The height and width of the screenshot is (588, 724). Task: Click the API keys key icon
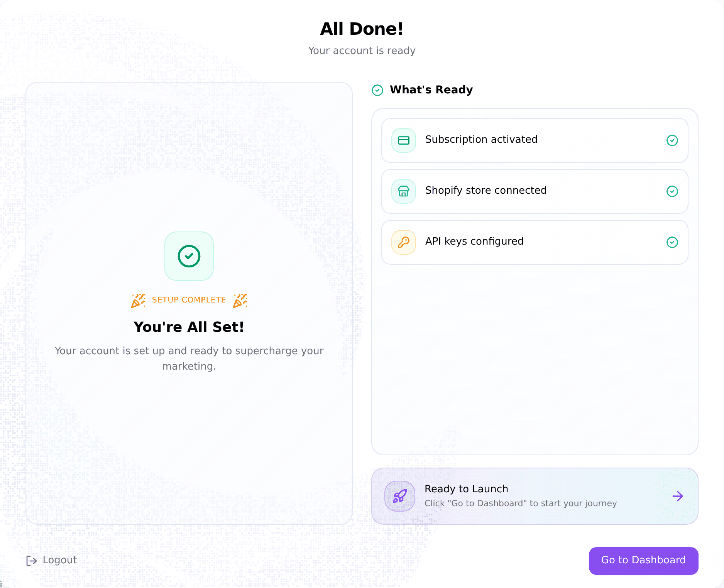tap(404, 242)
